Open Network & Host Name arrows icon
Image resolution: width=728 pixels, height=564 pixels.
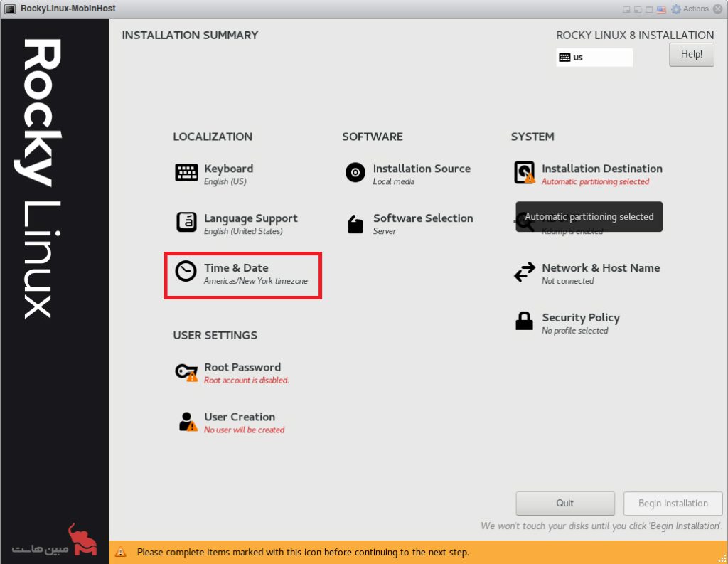click(x=525, y=272)
